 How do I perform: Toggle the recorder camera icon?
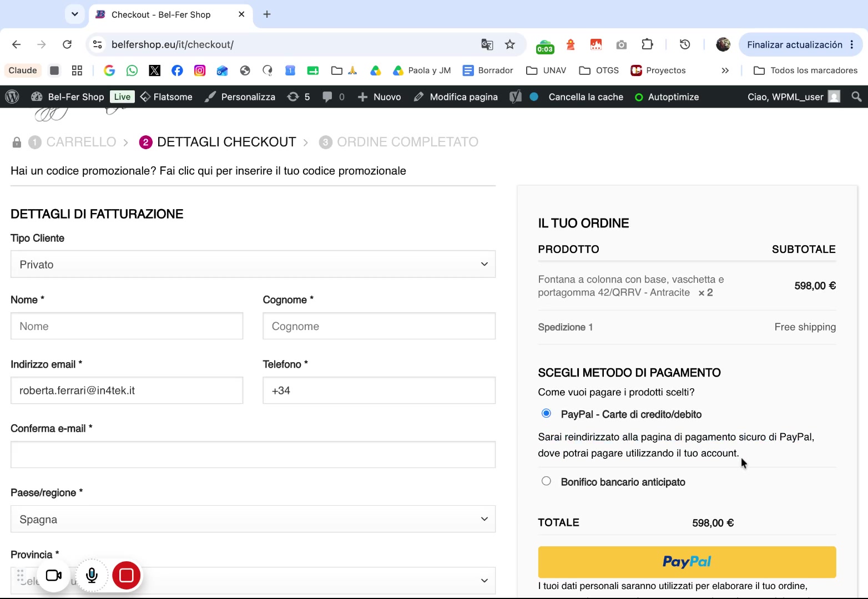[54, 575]
